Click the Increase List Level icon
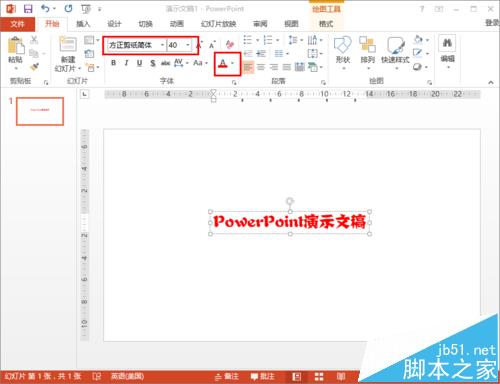Screen dimensions: 500x384 pos(261,53)
